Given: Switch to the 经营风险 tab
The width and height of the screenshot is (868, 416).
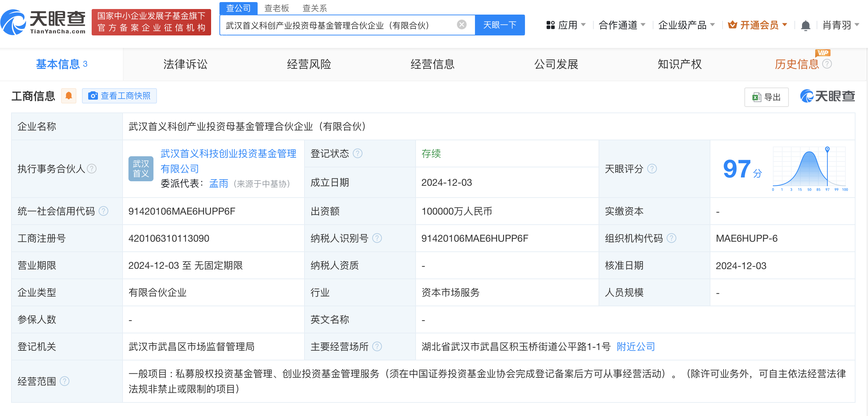Looking at the screenshot, I should point(309,64).
